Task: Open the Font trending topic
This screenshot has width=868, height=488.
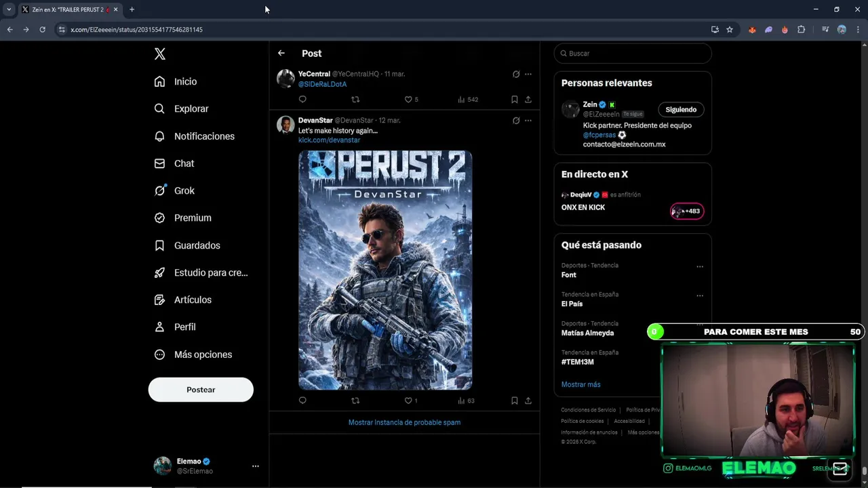Action: [x=569, y=275]
